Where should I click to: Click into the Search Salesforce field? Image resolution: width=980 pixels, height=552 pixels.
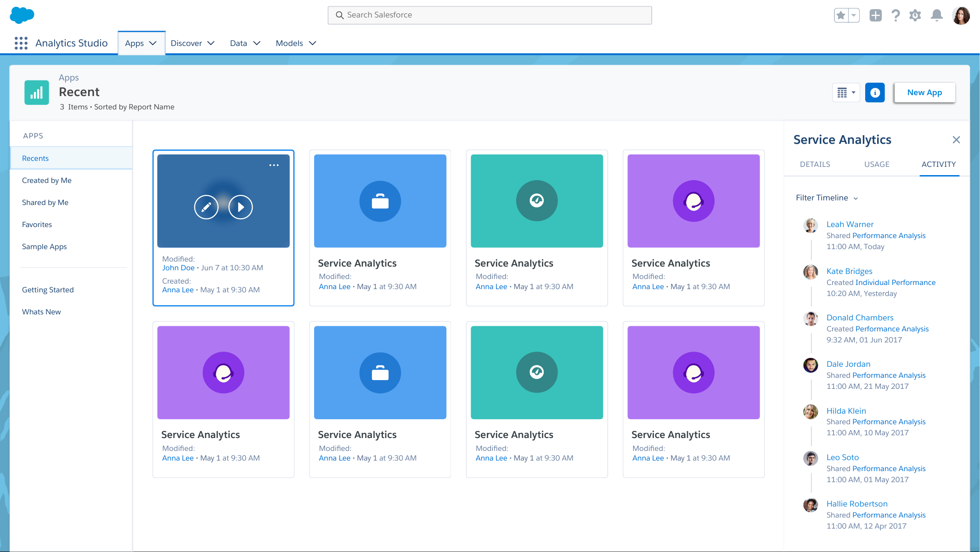tap(490, 15)
